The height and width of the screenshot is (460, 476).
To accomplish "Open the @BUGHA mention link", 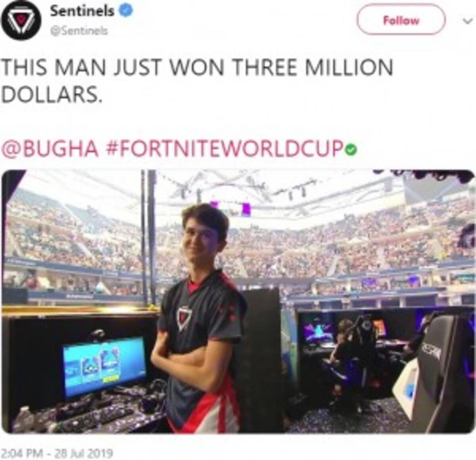I will [50, 149].
